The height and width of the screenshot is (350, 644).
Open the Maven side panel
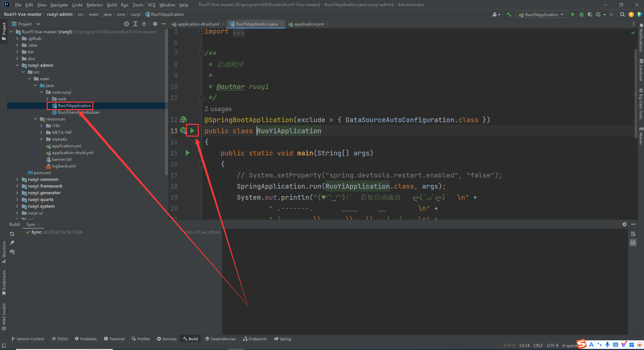coord(641,136)
